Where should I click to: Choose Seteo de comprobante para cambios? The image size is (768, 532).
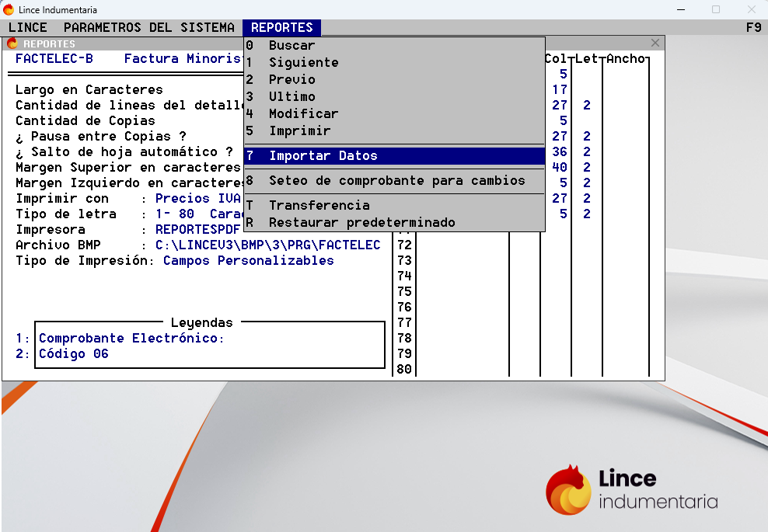[394, 181]
